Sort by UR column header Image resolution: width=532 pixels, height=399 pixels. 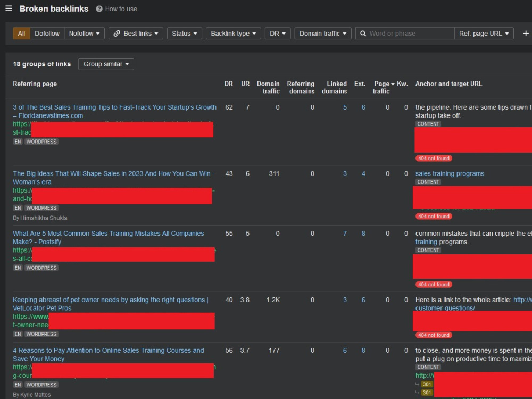click(245, 84)
